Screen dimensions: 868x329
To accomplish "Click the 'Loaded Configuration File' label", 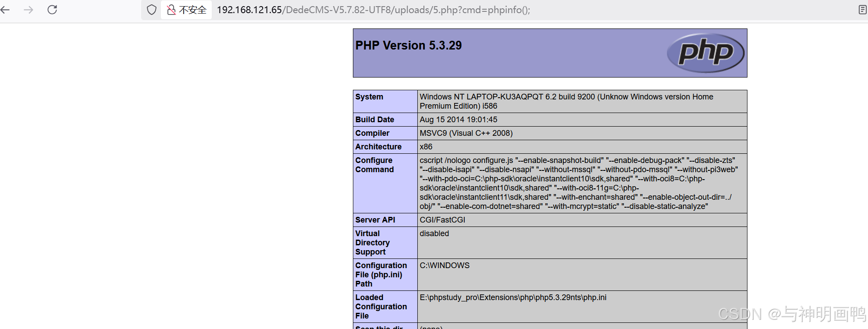I will pos(381,307).
